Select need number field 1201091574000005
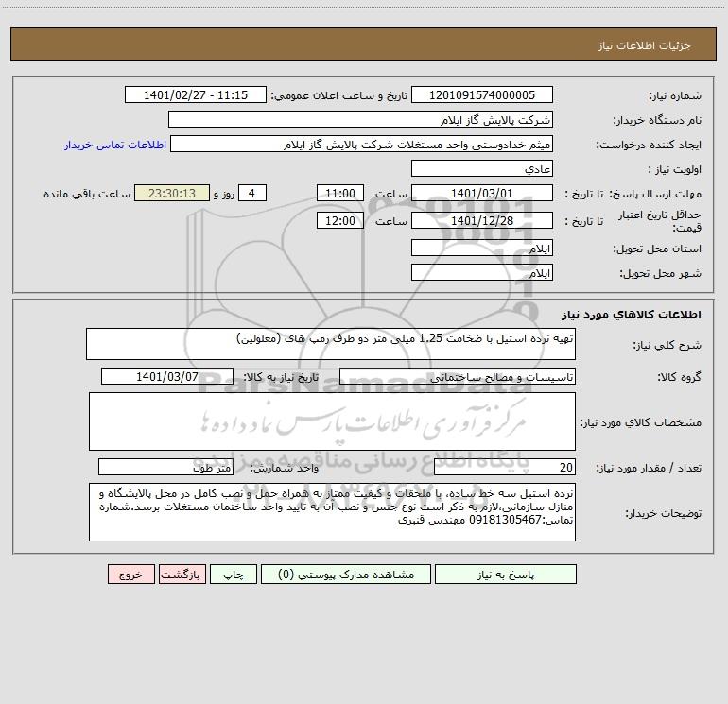728x704 pixels. [482, 94]
